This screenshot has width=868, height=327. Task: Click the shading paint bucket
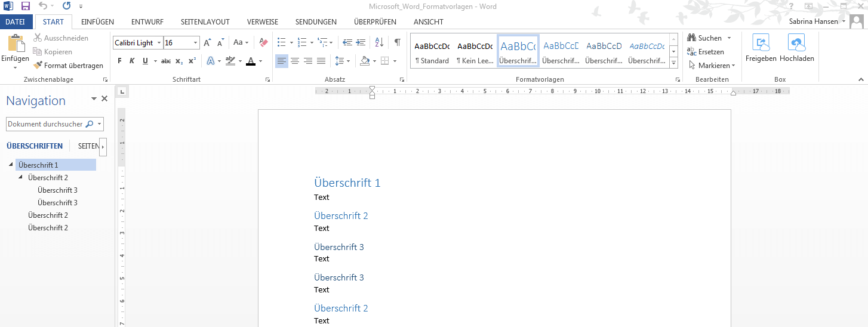click(x=365, y=61)
